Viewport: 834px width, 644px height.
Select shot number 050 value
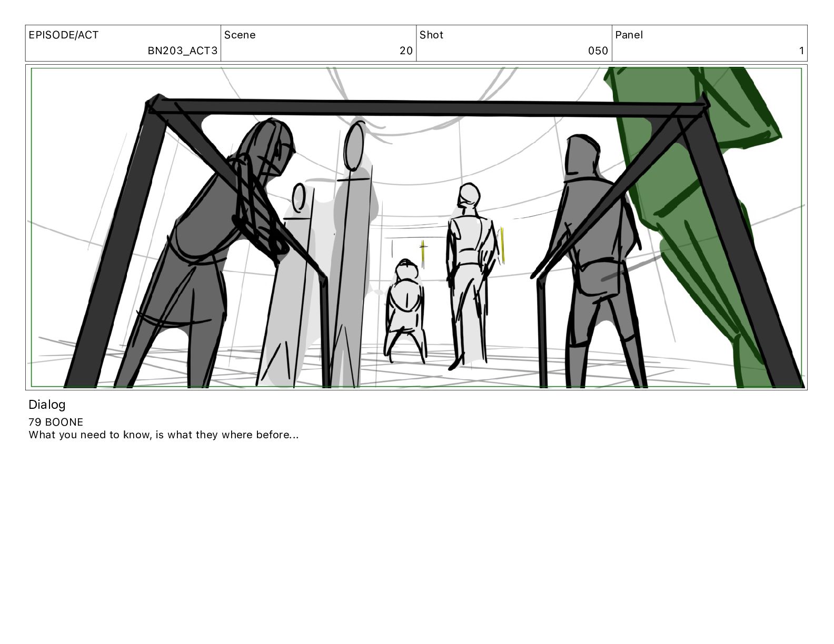click(598, 51)
